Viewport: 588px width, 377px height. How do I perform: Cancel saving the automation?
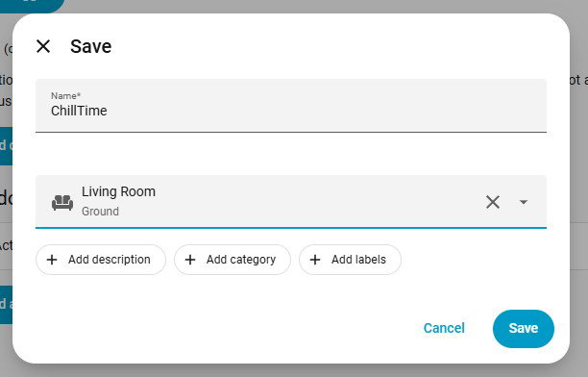[444, 328]
